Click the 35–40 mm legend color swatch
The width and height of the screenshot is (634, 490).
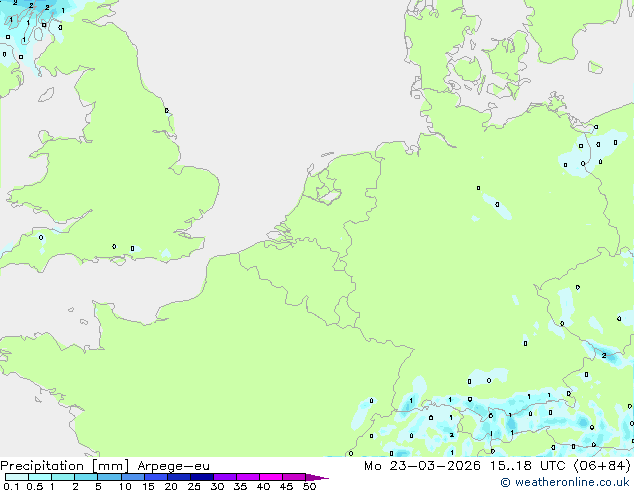click(x=248, y=477)
